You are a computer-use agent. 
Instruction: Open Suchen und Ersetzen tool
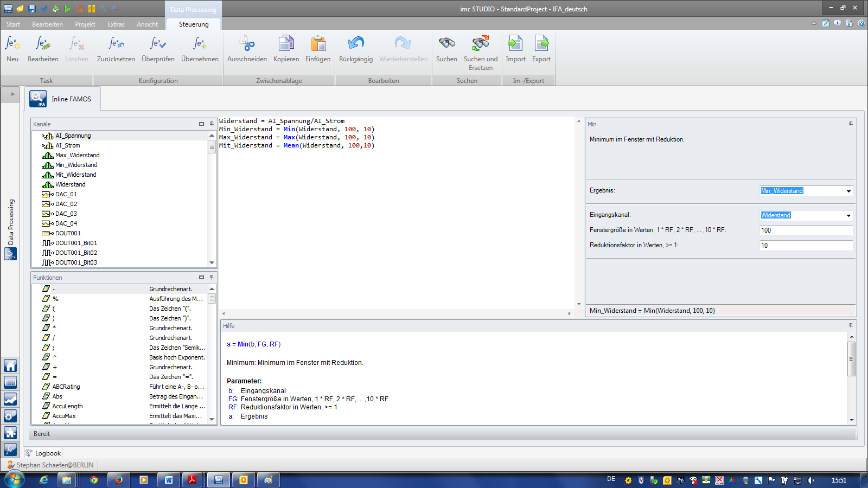coord(481,44)
